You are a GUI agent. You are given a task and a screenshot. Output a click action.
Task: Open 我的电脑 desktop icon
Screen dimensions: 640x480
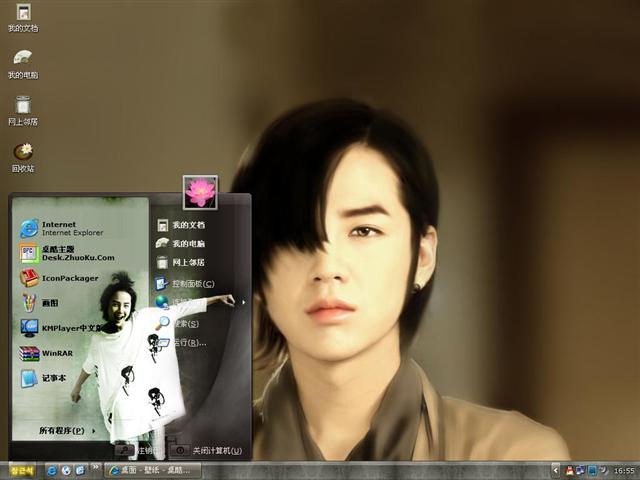[x=23, y=64]
